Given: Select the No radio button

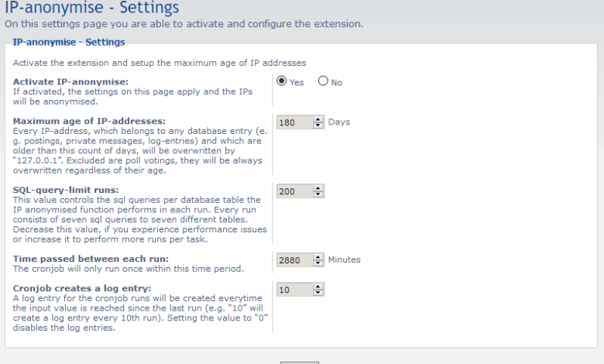Looking at the screenshot, I should point(323,81).
